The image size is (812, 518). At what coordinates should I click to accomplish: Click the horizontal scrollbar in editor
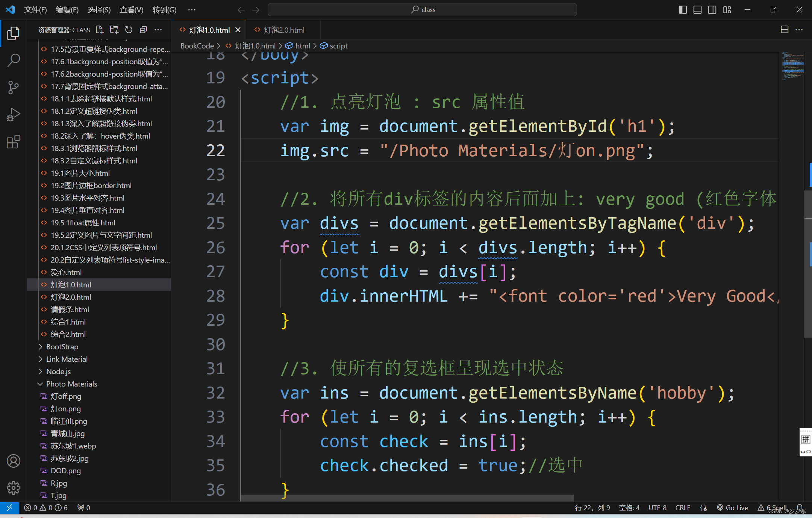click(407, 498)
